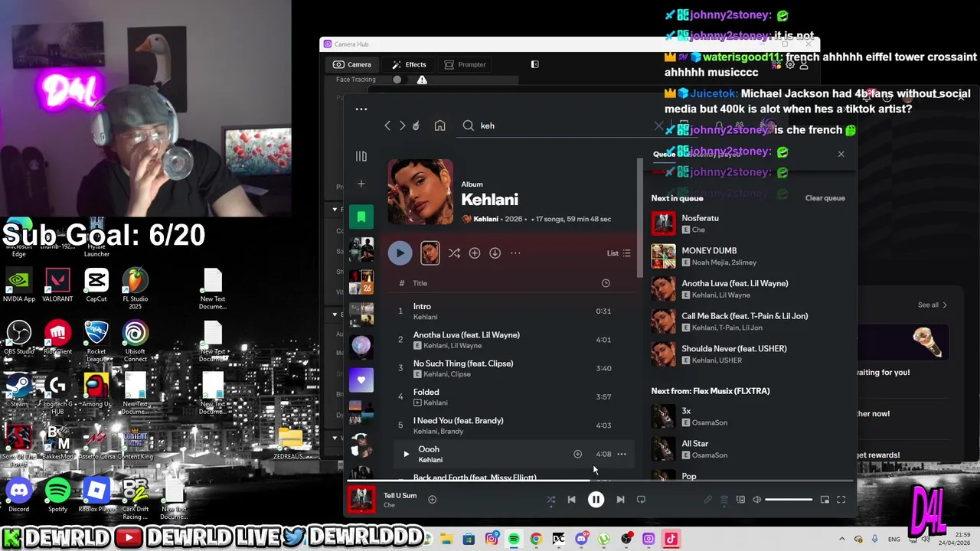Viewport: 980px width, 551px height.
Task: Open the green bookmark sidebar item
Action: pos(361,217)
